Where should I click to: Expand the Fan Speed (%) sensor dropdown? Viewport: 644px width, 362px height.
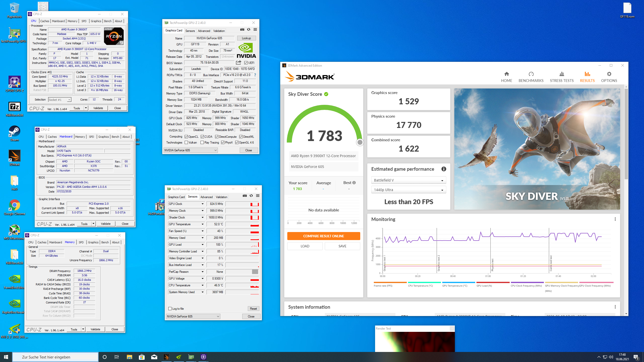202,231
